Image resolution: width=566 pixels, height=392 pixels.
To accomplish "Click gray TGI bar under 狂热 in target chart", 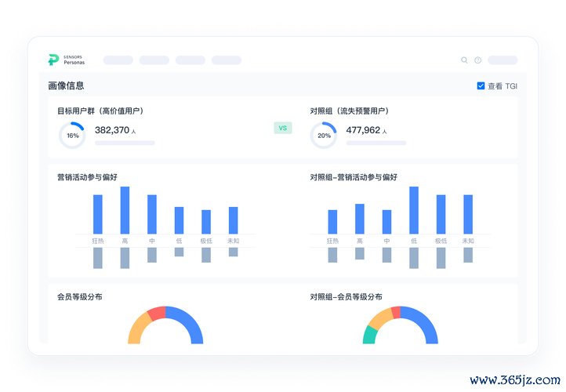I will click(x=98, y=258).
